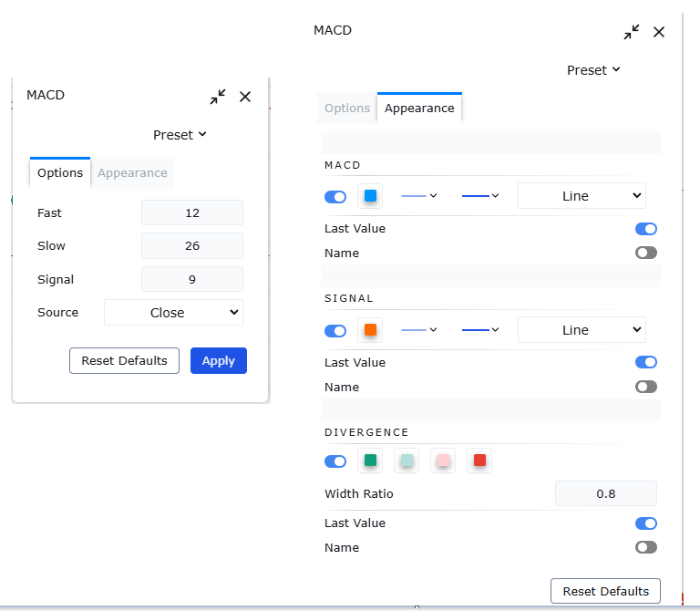Expand Preset menu in right panel
Image resolution: width=700 pixels, height=611 pixels.
pos(593,70)
